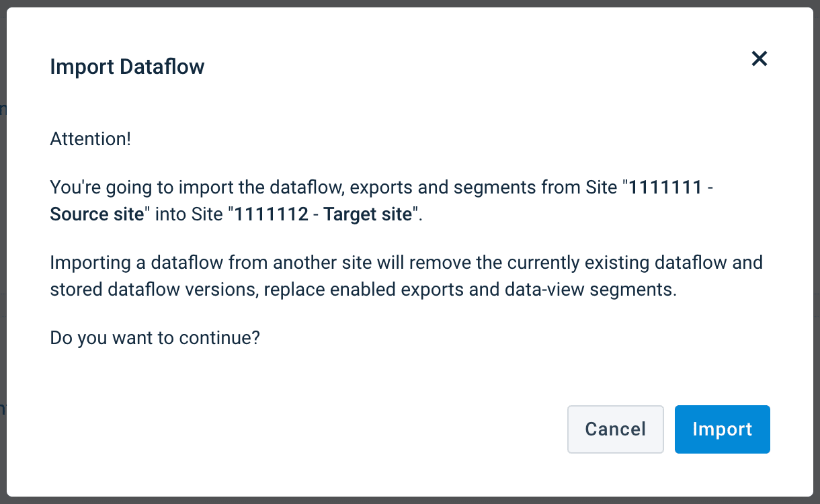Viewport: 820px width, 504px height.
Task: Click the bold "Source site" name
Action: [97, 214]
